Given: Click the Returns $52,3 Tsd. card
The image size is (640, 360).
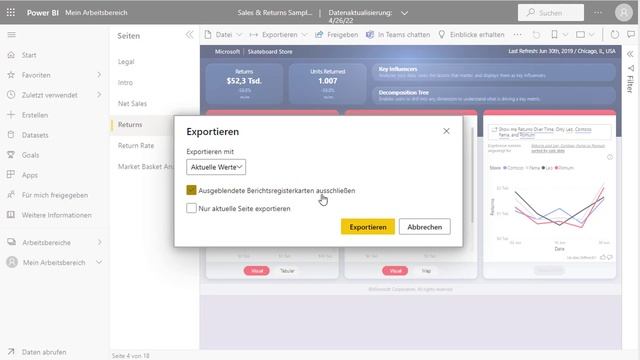Looking at the screenshot, I should pos(244,84).
